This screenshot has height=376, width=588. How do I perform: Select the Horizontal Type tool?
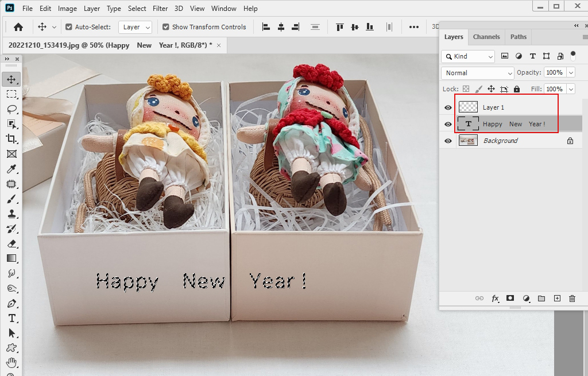pos(11,318)
